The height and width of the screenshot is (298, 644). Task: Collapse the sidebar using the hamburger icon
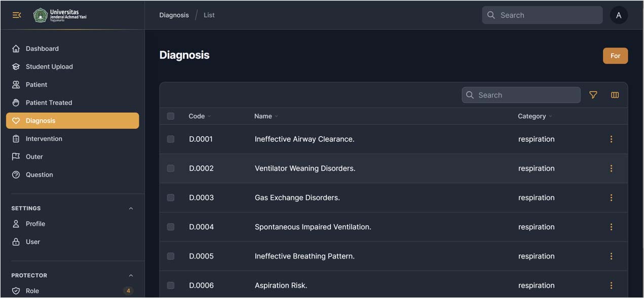(17, 15)
